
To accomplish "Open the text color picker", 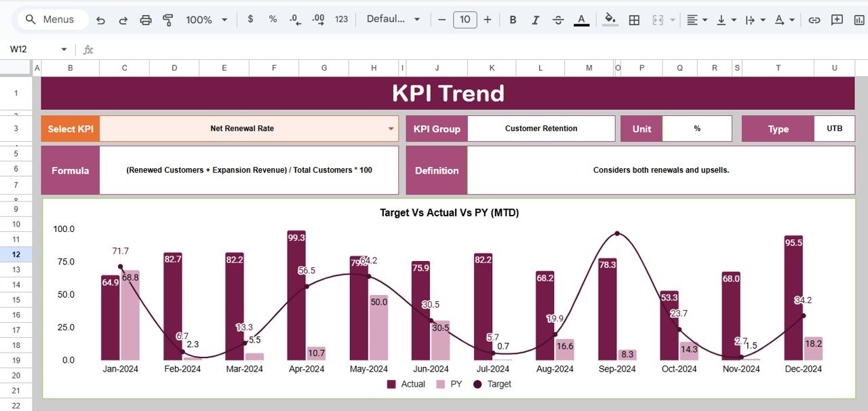I will point(581,20).
